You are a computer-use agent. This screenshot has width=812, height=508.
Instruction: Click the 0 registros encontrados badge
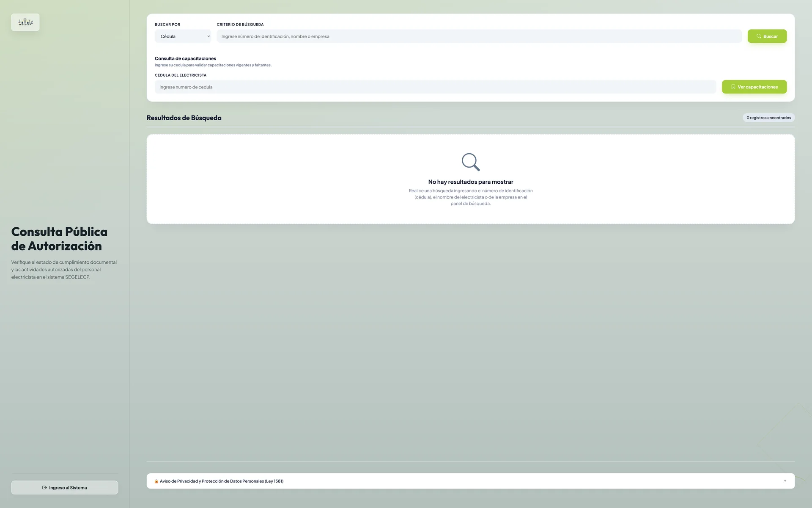(768, 118)
